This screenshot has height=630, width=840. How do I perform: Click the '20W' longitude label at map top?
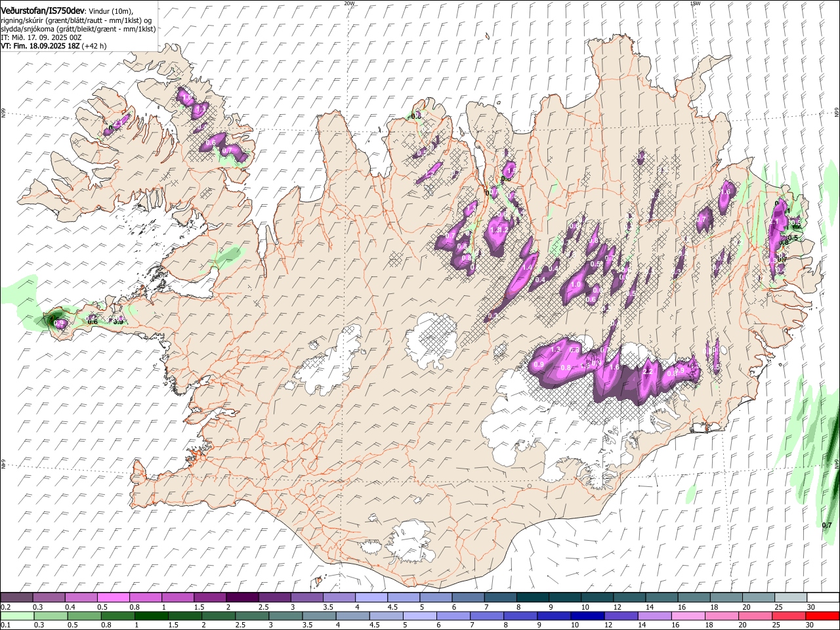click(x=349, y=3)
